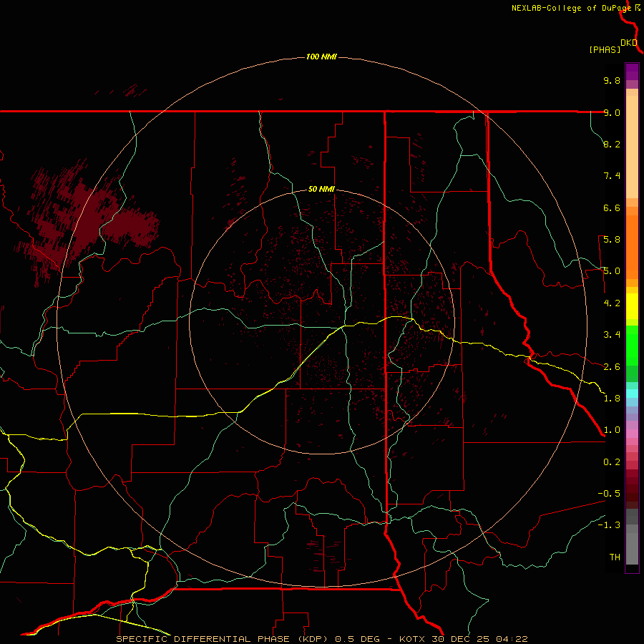The image size is (644, 644).
Task: Click the 50 NMI range ring label
Action: point(321,189)
